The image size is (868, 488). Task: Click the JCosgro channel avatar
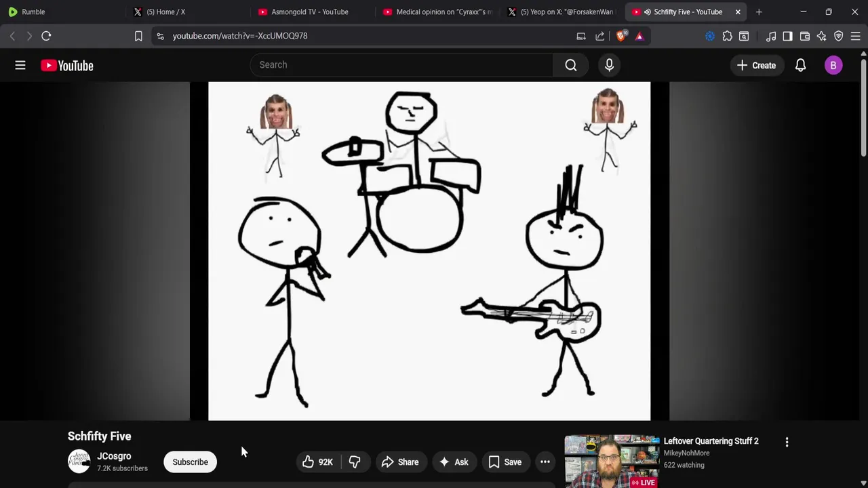(79, 462)
